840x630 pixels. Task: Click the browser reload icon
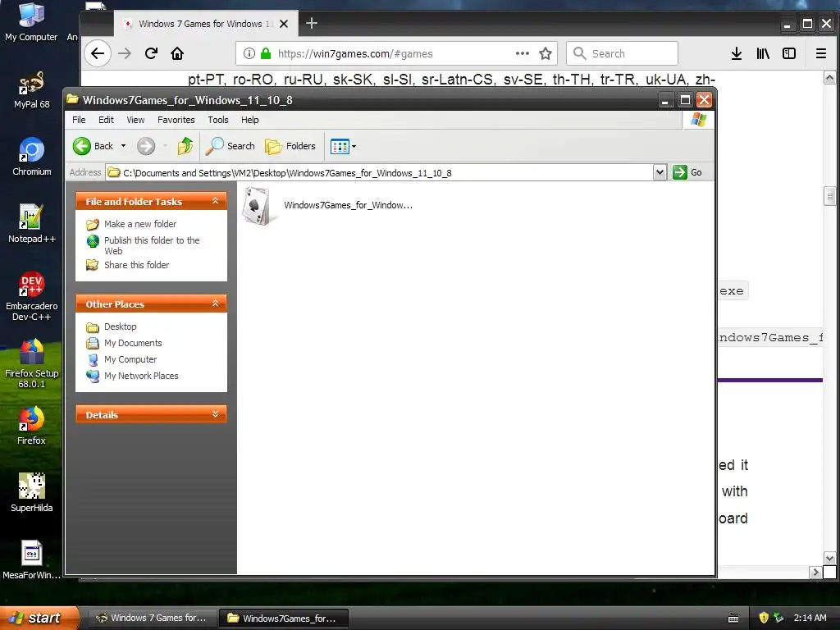(151, 53)
